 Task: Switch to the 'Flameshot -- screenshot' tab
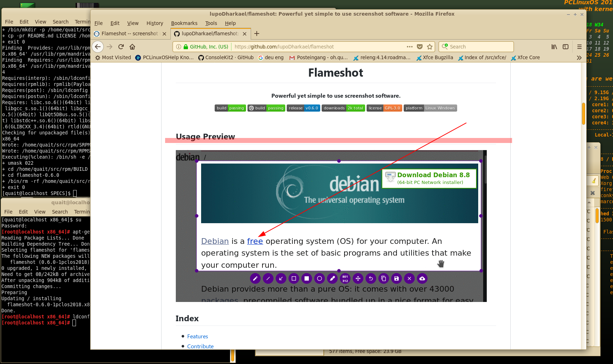coord(129,34)
